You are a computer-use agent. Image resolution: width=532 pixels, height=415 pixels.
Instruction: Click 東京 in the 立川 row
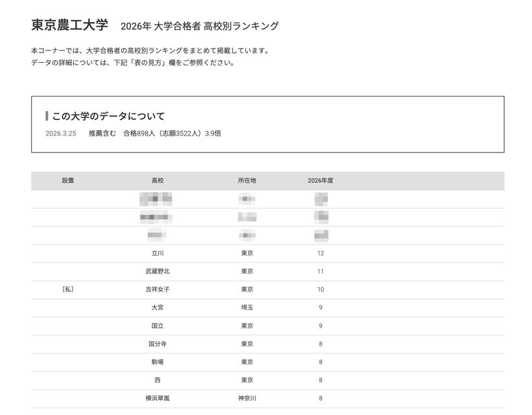pyautogui.click(x=247, y=254)
